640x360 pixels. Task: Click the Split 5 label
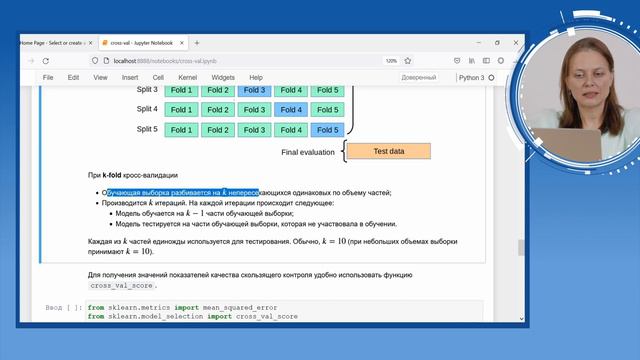pos(147,129)
